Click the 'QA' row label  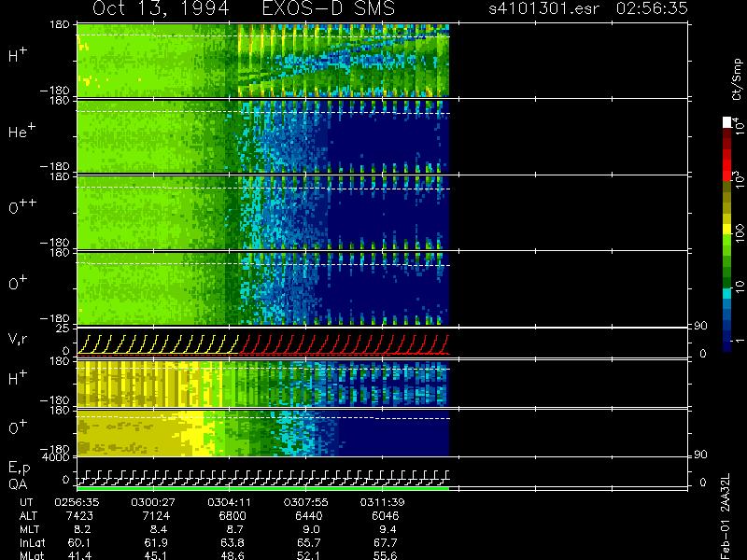(18, 484)
